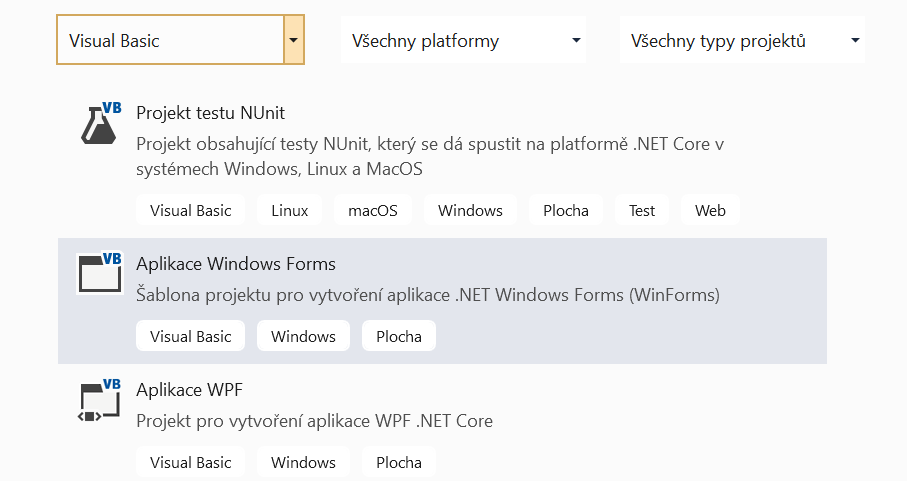Click Visual Basic tag under Aplikace WPF
907x481 pixels.
coord(190,462)
